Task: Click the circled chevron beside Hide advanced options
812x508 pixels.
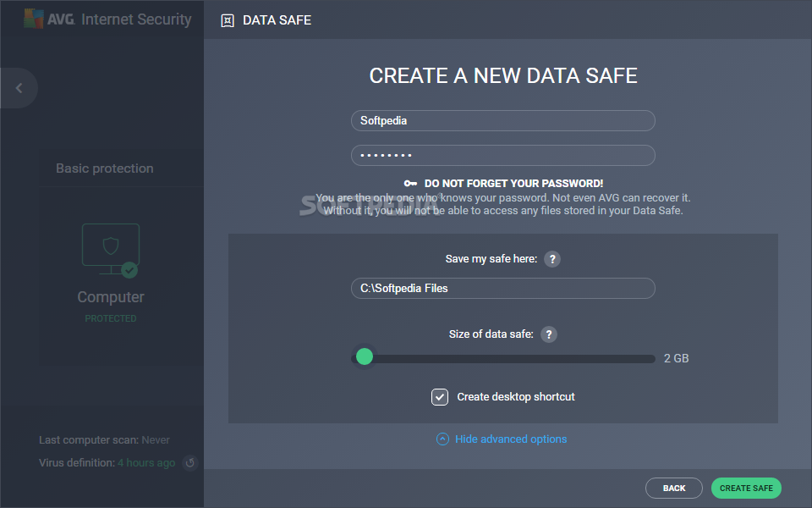Action: 442,439
